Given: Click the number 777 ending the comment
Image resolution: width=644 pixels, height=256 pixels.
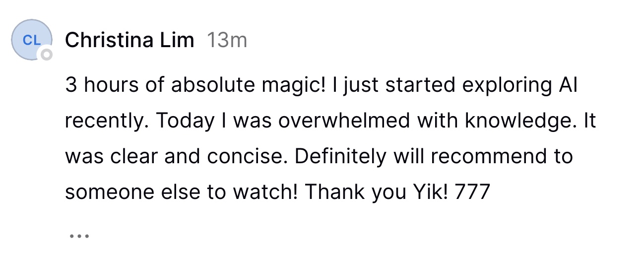Looking at the screenshot, I should click(x=472, y=192).
